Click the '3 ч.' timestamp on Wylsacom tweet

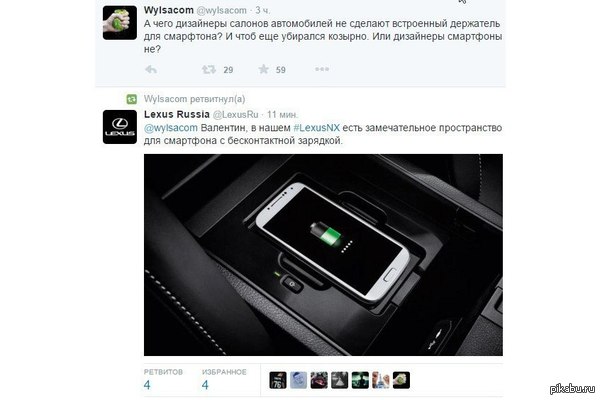tap(263, 11)
